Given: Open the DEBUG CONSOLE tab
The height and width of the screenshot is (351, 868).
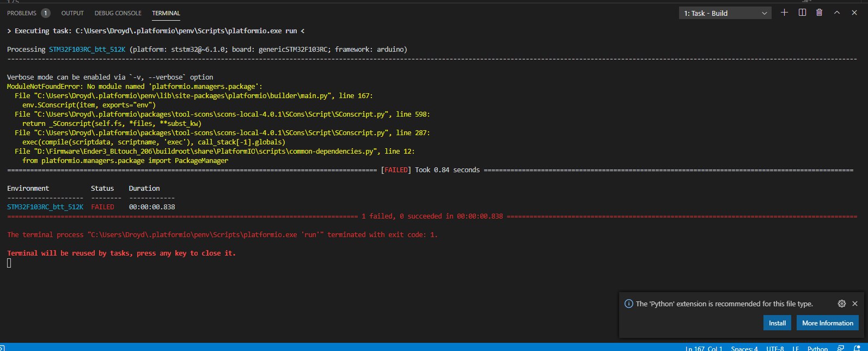Looking at the screenshot, I should tap(118, 13).
